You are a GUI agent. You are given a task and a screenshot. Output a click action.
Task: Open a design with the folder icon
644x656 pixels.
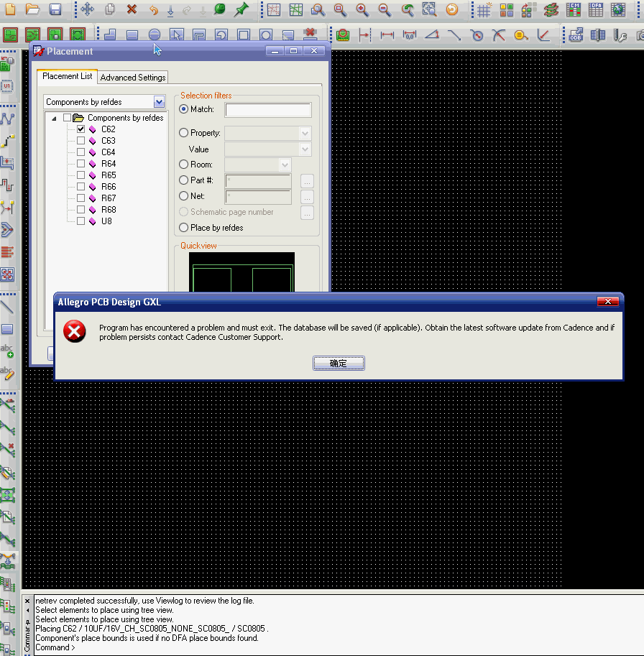[32, 9]
